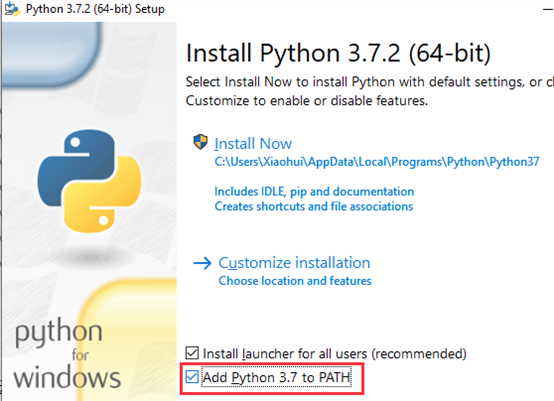Click the yellow lower half of Python logo
The image size is (554, 401).
pyautogui.click(x=102, y=200)
